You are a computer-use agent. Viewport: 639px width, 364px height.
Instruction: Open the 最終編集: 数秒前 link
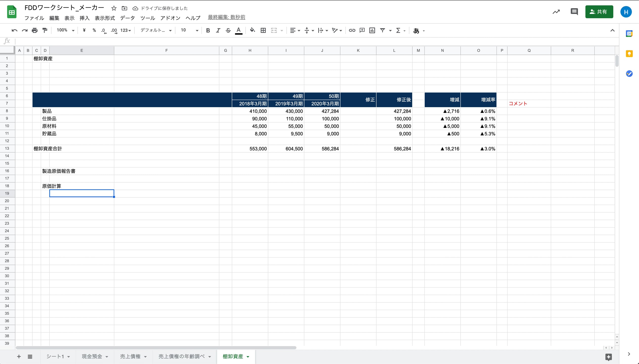[226, 17]
